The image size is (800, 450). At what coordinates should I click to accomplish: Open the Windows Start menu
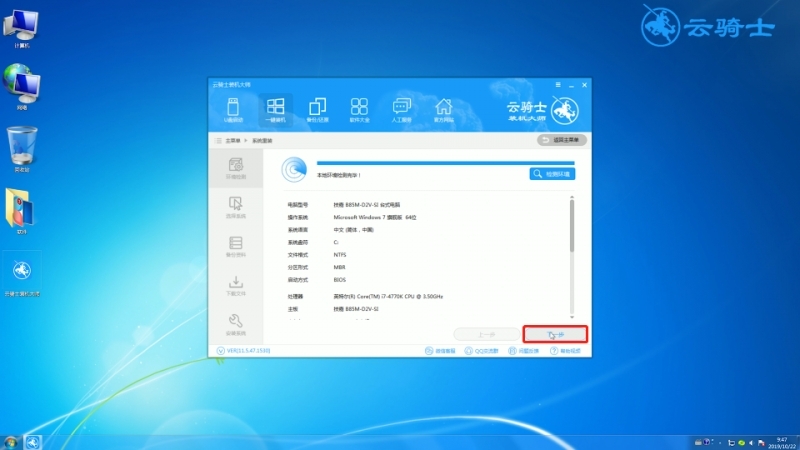pos(10,442)
